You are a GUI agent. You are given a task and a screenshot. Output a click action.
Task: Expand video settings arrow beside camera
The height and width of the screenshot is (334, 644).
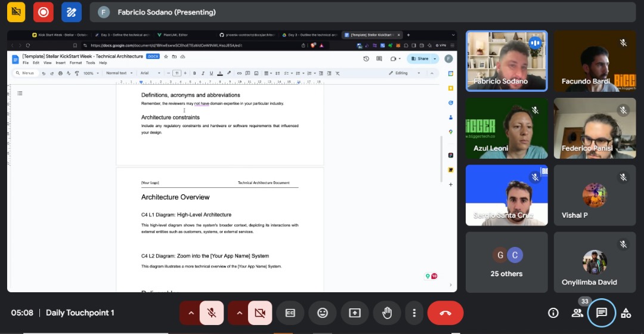click(240, 313)
